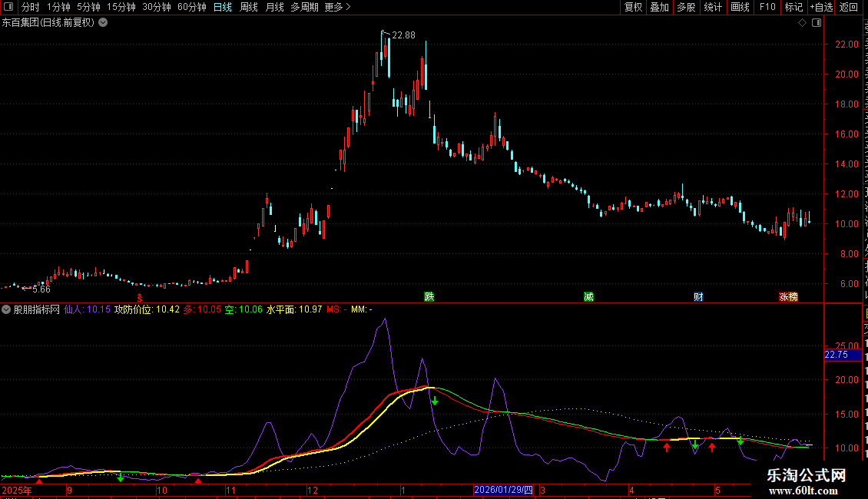The image size is (868, 499).
Task: Open the dropdown arrow beside 东百集团(日线.前复权)
Action: point(103,23)
